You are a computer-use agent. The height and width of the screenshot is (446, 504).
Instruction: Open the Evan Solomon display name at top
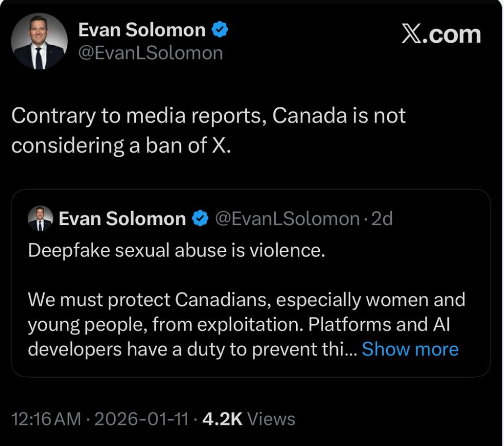point(141,30)
